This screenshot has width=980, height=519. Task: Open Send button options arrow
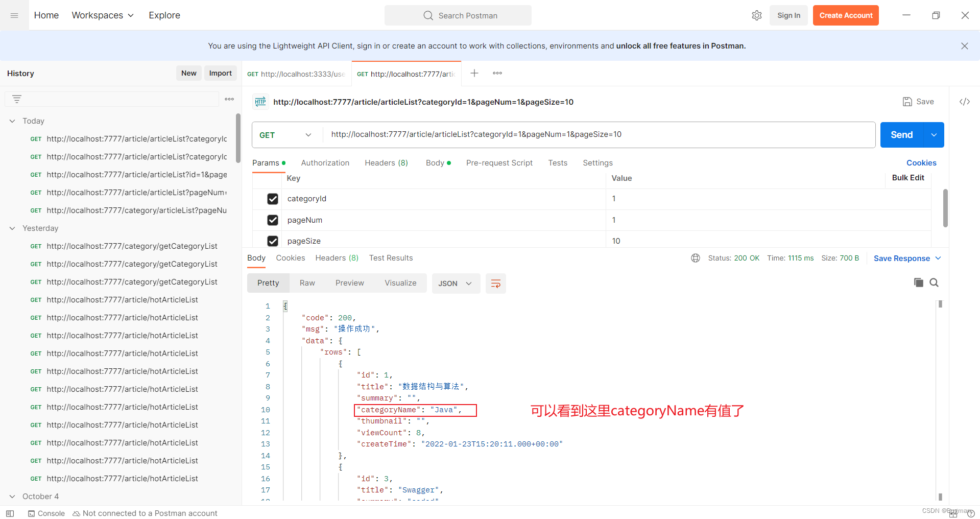coord(934,135)
